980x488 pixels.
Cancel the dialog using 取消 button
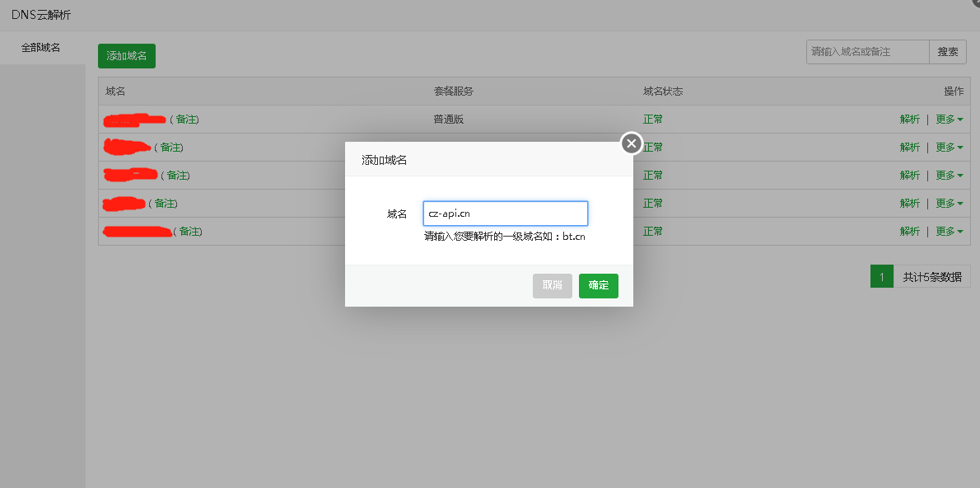pos(552,285)
